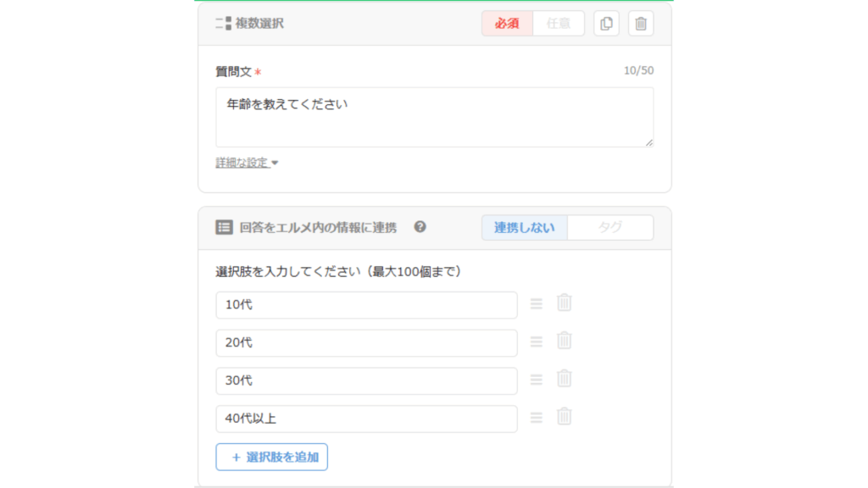Click trash icon beside 20代 option

pyautogui.click(x=564, y=341)
